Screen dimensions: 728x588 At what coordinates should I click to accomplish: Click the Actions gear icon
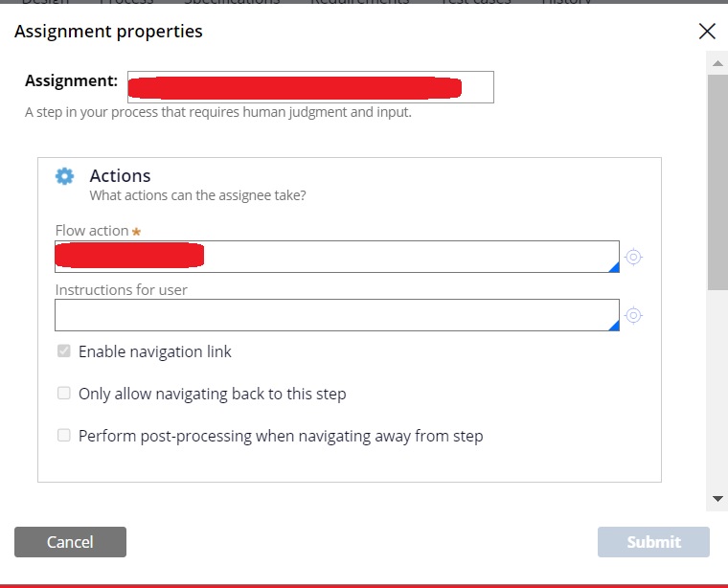[x=64, y=176]
